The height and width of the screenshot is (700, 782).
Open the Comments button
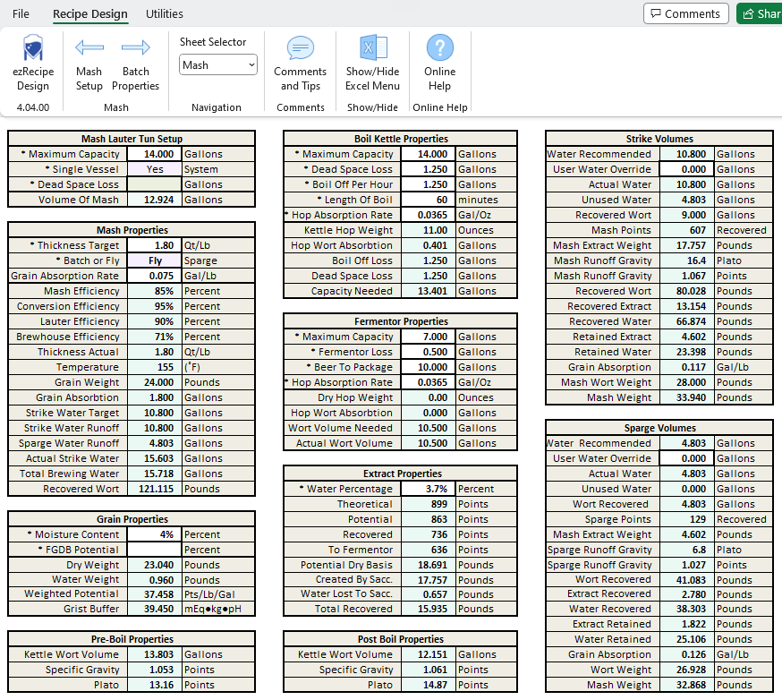tap(685, 13)
